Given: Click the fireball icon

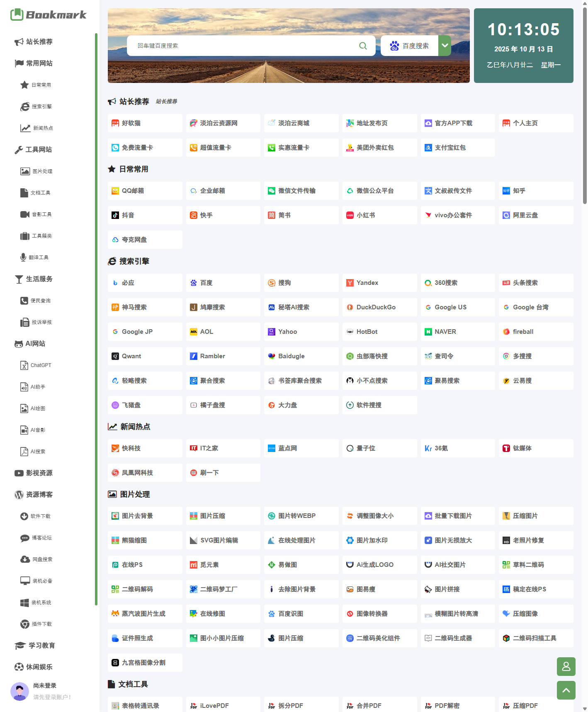Looking at the screenshot, I should point(506,332).
